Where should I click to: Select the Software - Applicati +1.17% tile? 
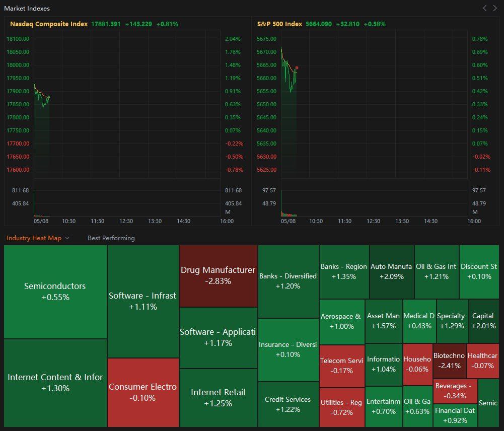[218, 337]
